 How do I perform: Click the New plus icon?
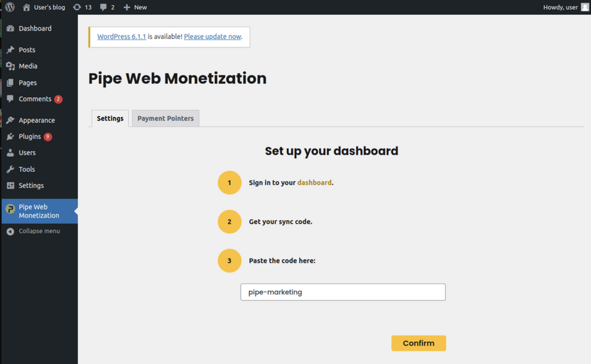(126, 7)
